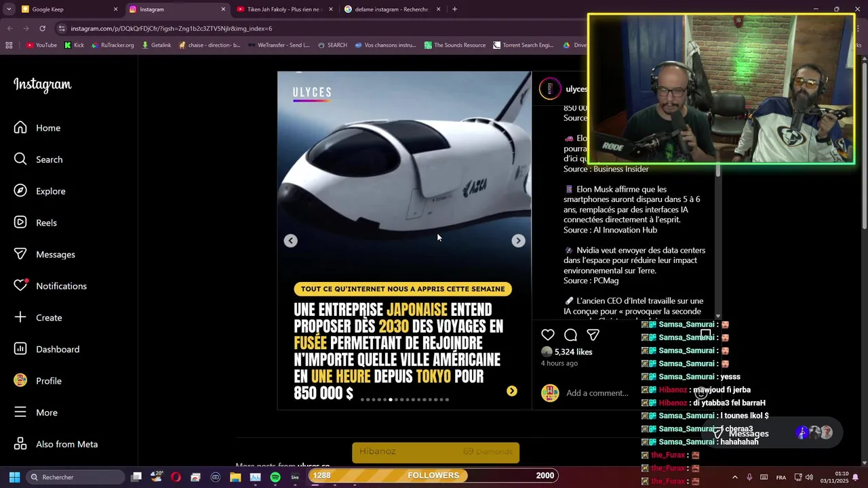This screenshot has width=868, height=488.
Task: Open Getalink bookmark
Action: click(156, 45)
